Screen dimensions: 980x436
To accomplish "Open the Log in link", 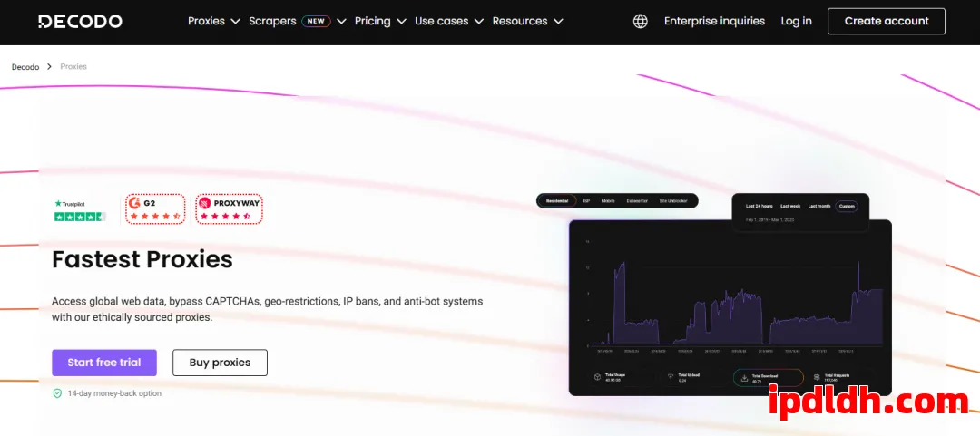I will pyautogui.click(x=797, y=21).
